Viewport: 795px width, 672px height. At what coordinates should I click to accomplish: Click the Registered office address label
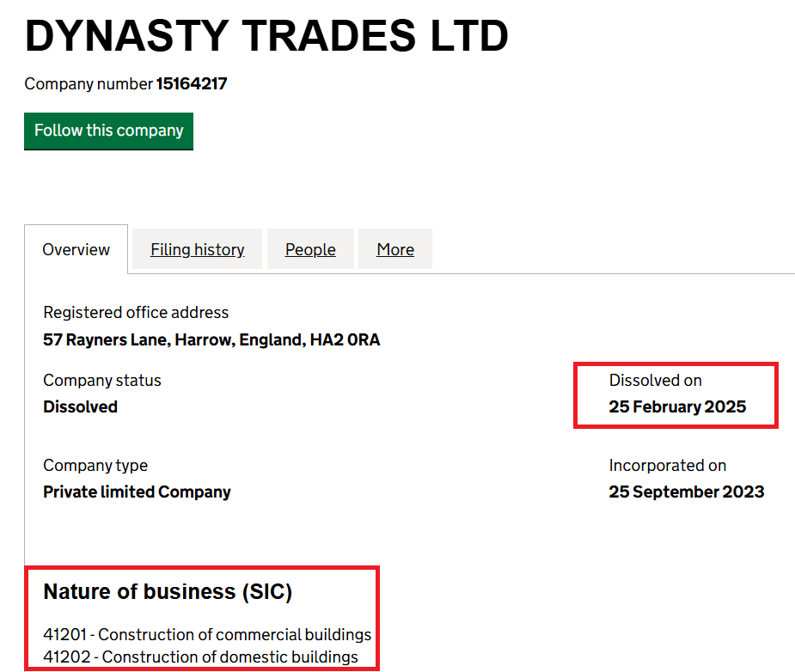[x=136, y=312]
